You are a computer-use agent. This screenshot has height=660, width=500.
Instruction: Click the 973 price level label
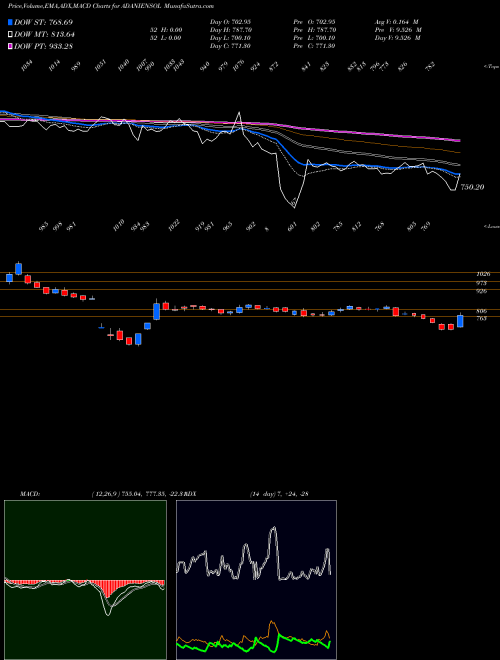tap(481, 283)
